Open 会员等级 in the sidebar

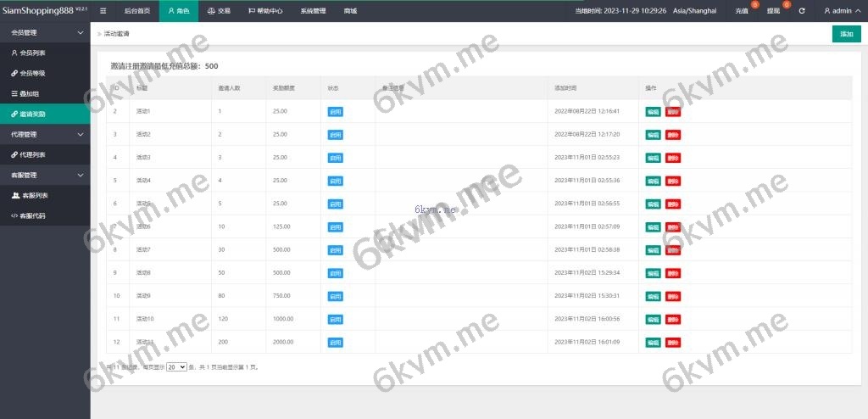pyautogui.click(x=32, y=73)
